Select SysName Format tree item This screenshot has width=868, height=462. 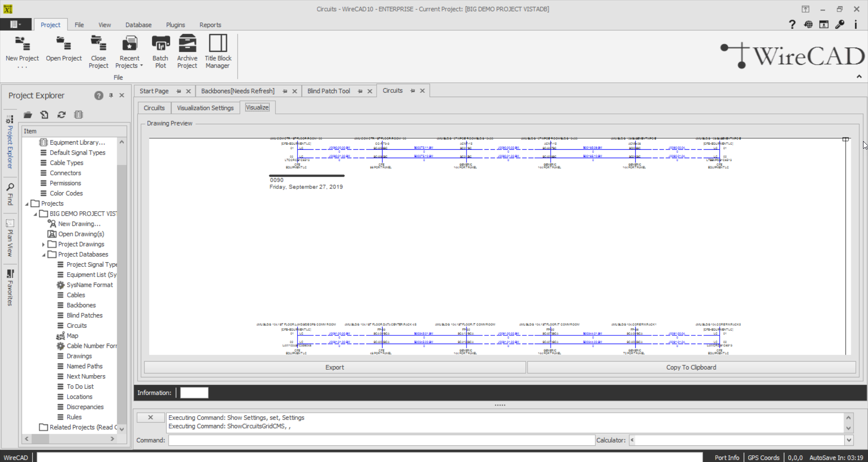click(x=85, y=285)
